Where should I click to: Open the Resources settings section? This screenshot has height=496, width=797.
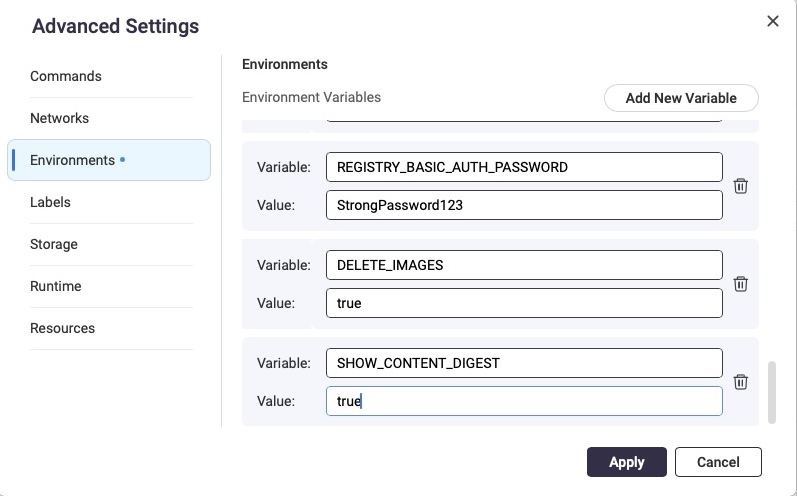[x=62, y=328]
